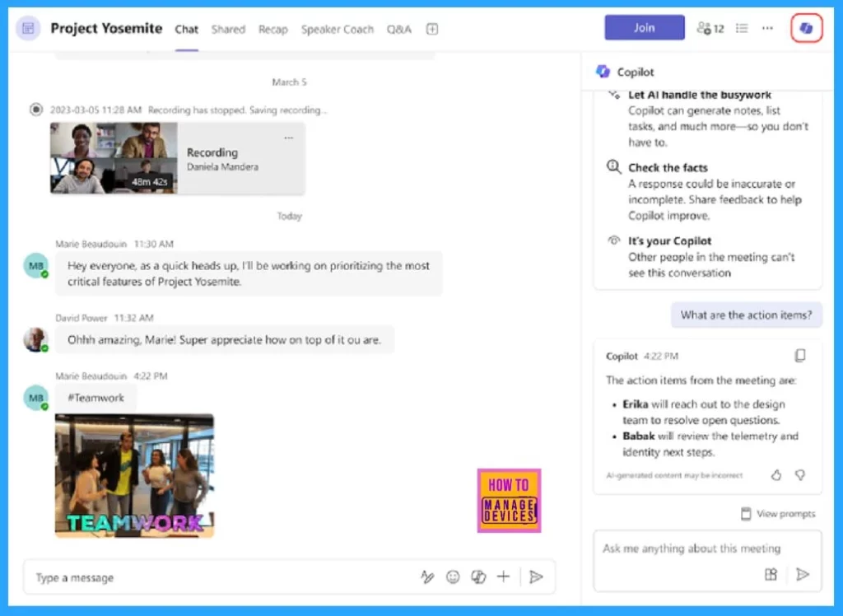Open the emoji picker in message box
843x616 pixels.
(x=454, y=576)
